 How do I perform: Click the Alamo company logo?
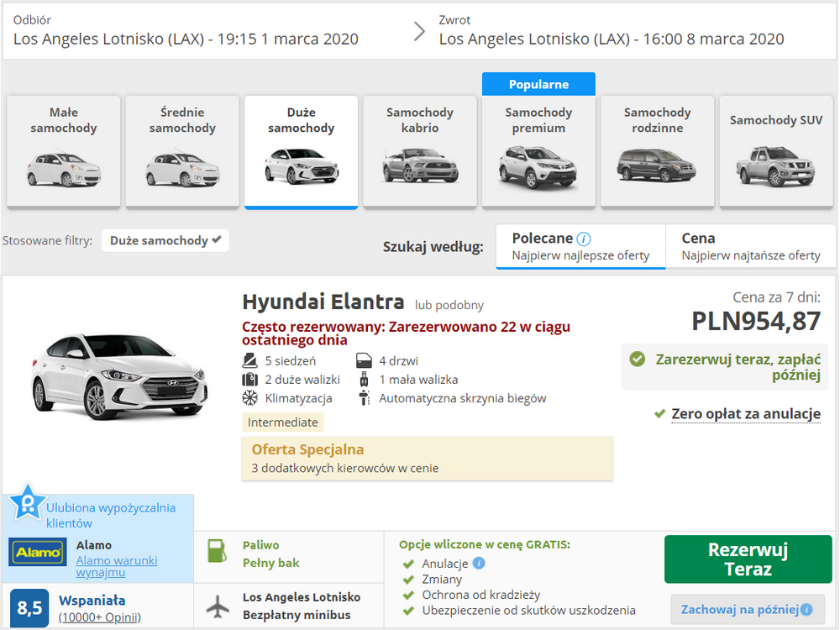tap(38, 552)
